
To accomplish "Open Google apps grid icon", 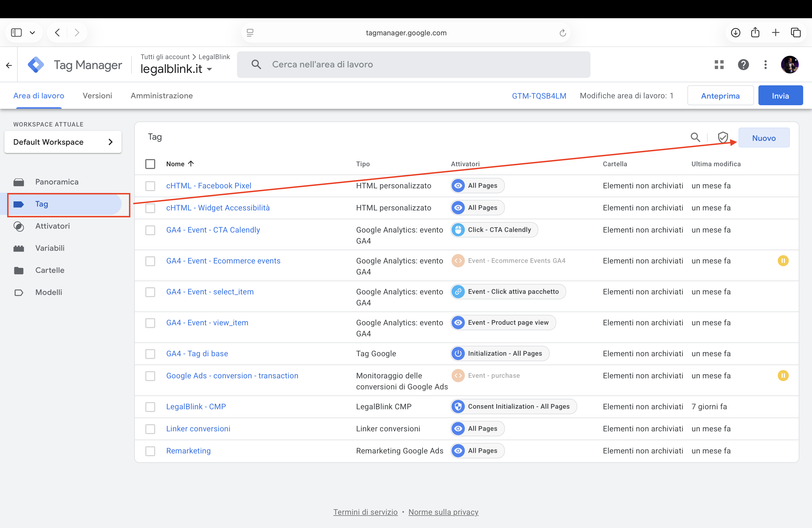I will tap(719, 64).
